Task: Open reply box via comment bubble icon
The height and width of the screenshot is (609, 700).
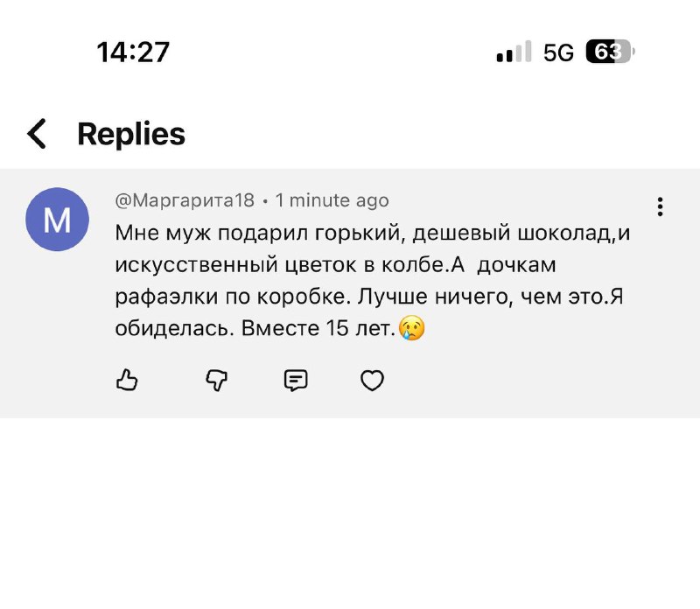Action: pyautogui.click(x=296, y=380)
